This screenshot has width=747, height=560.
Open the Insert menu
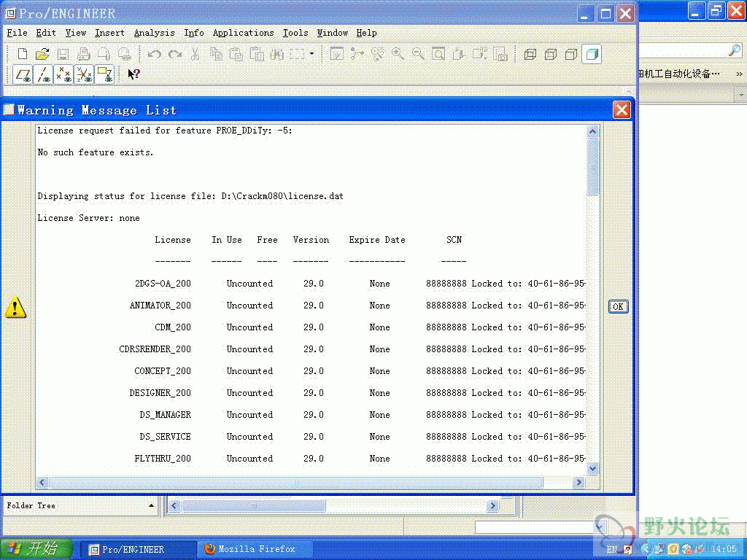[109, 33]
